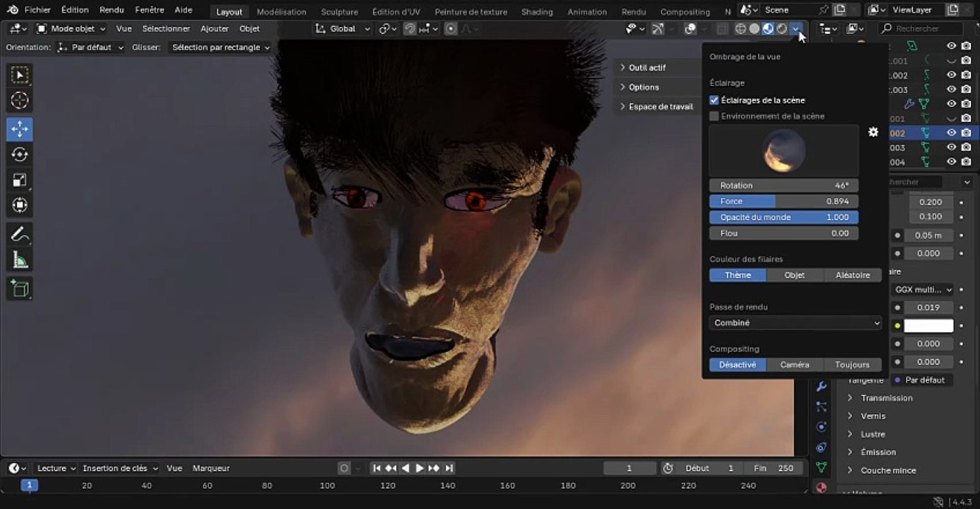Open the Par défaut orientation dropdown
This screenshot has height=509, width=980.
(x=90, y=47)
